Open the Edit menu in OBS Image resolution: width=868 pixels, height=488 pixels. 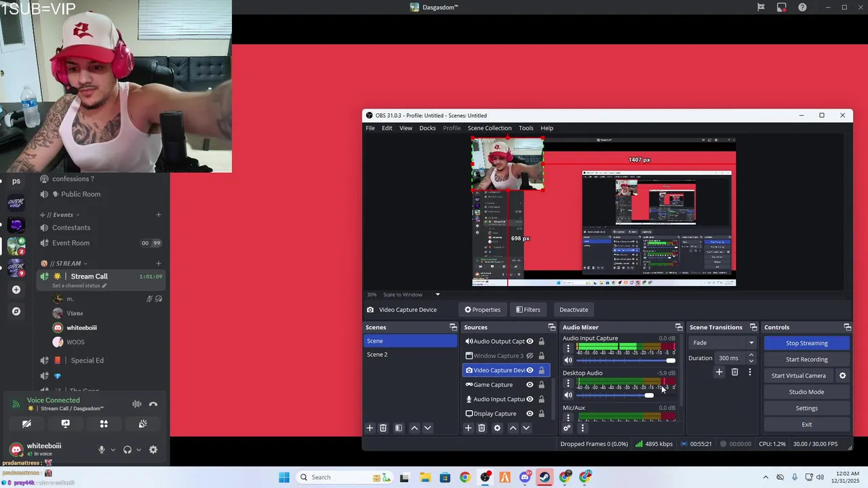click(387, 128)
